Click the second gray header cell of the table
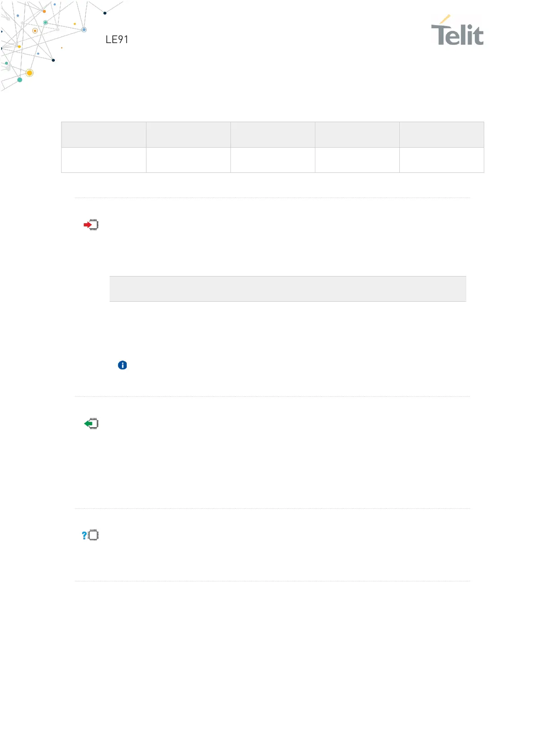The height and width of the screenshot is (756, 535). click(188, 135)
